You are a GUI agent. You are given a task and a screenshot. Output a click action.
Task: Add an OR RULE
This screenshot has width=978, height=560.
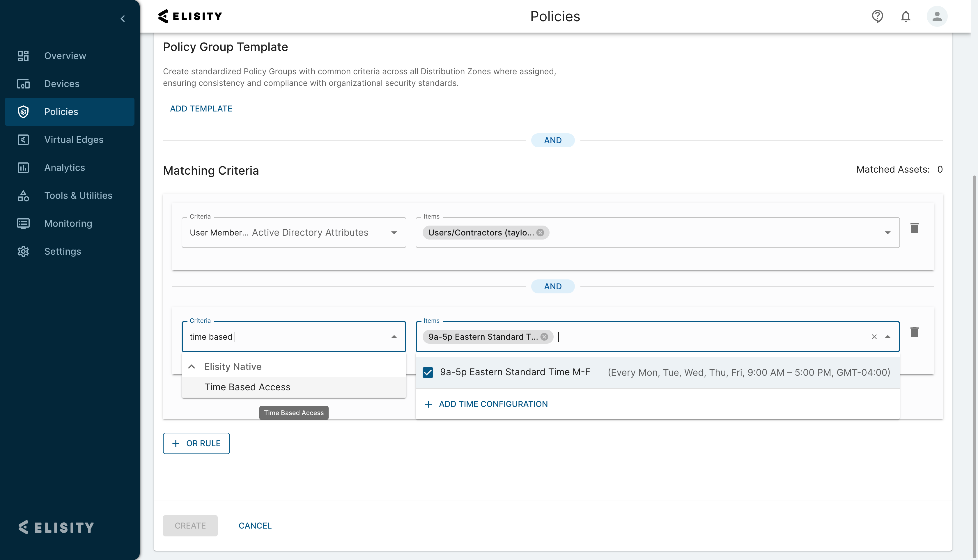pos(196,444)
